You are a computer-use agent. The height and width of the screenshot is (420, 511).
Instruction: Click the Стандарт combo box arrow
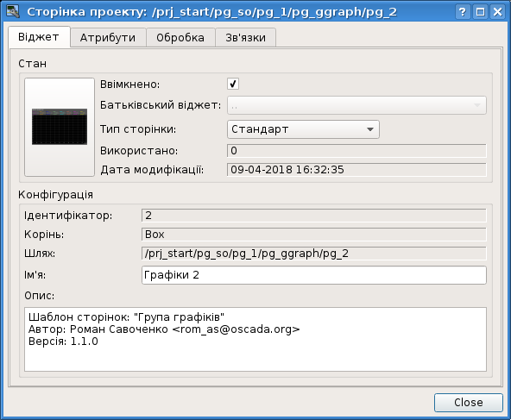370,129
